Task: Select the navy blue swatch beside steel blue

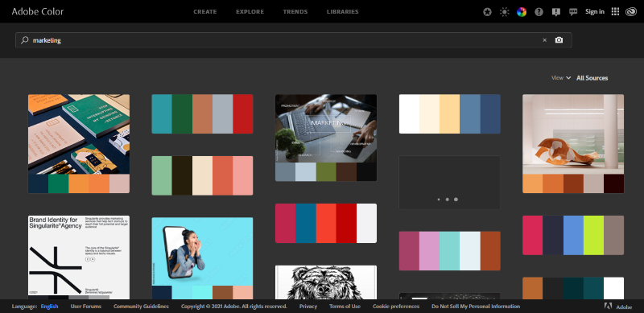Action: (x=490, y=114)
